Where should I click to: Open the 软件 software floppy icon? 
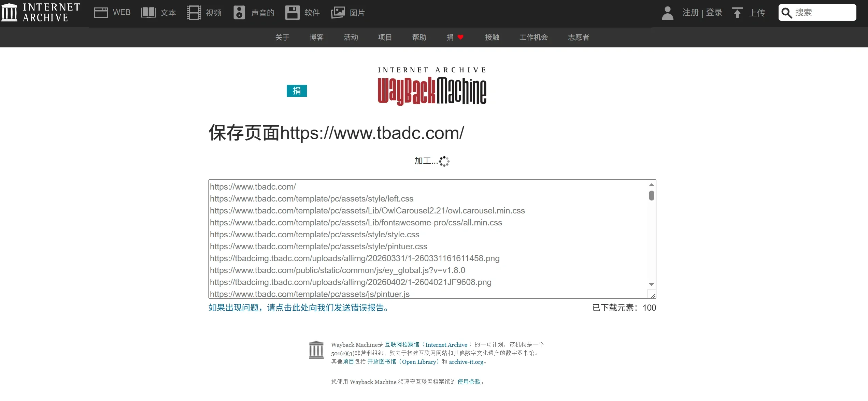[292, 13]
